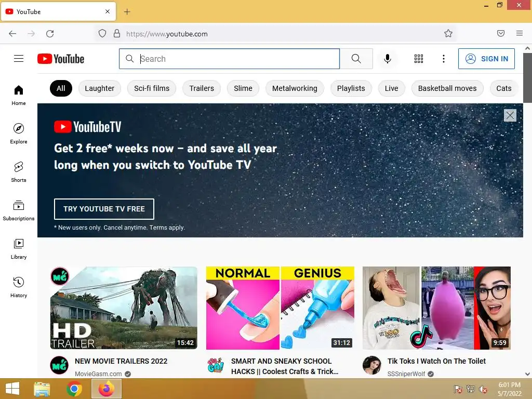Open File Explorer from taskbar

tap(42, 389)
